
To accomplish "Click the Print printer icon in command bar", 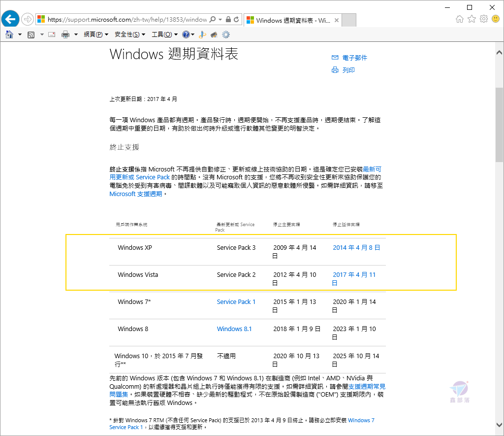I will coord(65,34).
